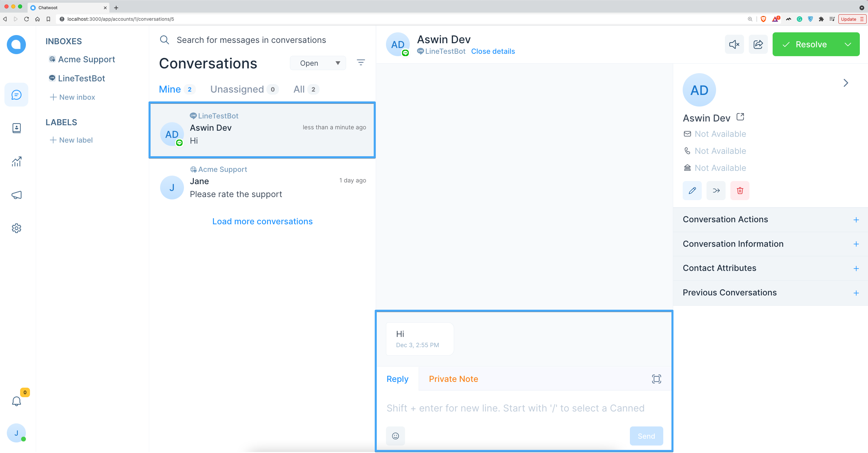This screenshot has width=868, height=453.
Task: Click the merge/forward contact icon
Action: [x=716, y=190]
